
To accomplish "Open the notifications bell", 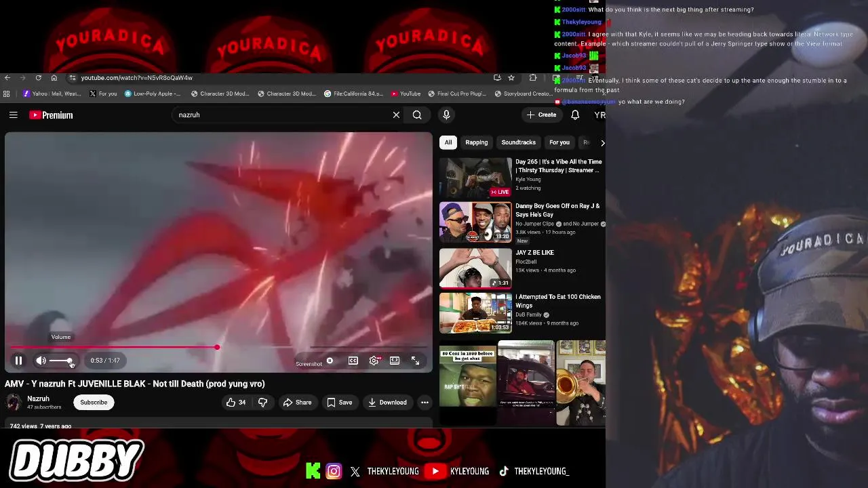I will [x=575, y=115].
